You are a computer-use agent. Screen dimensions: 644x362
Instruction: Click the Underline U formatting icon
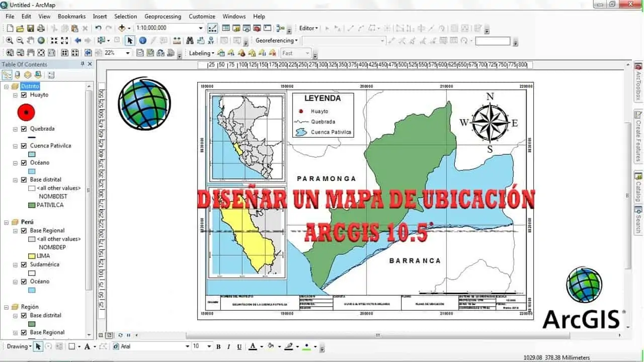pyautogui.click(x=239, y=346)
